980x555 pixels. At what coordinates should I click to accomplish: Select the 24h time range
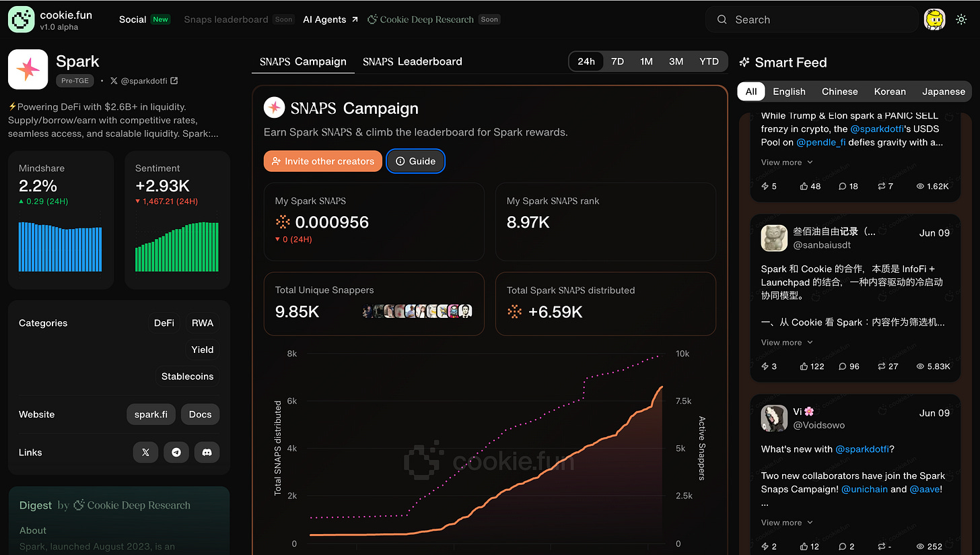click(x=586, y=61)
